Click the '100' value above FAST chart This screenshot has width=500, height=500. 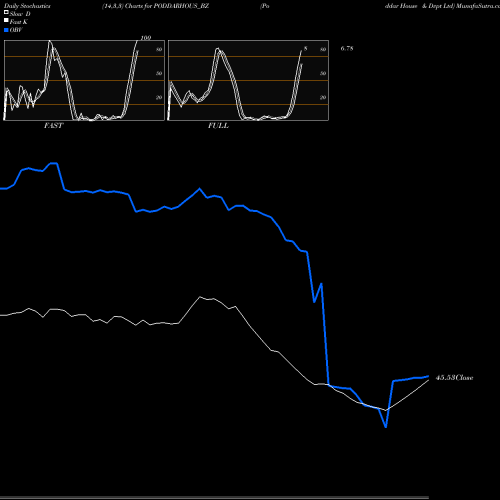pos(146,38)
